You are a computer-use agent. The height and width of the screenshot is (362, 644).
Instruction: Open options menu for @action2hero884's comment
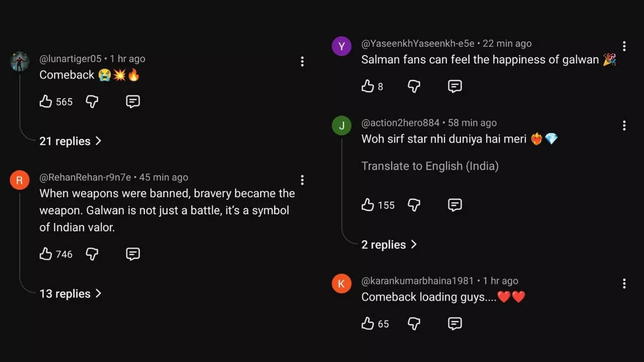click(x=624, y=125)
